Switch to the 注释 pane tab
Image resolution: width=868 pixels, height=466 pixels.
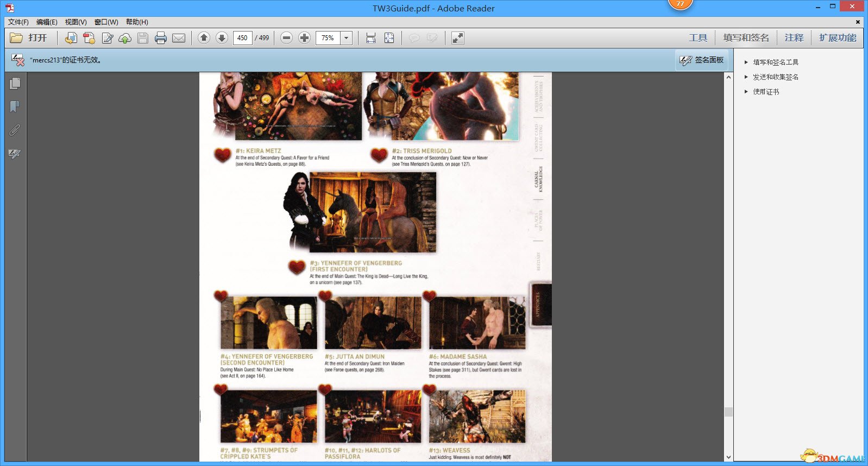[794, 38]
